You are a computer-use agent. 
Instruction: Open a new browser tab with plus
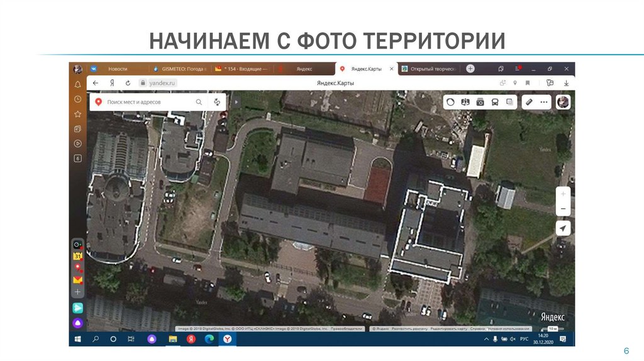click(x=470, y=69)
